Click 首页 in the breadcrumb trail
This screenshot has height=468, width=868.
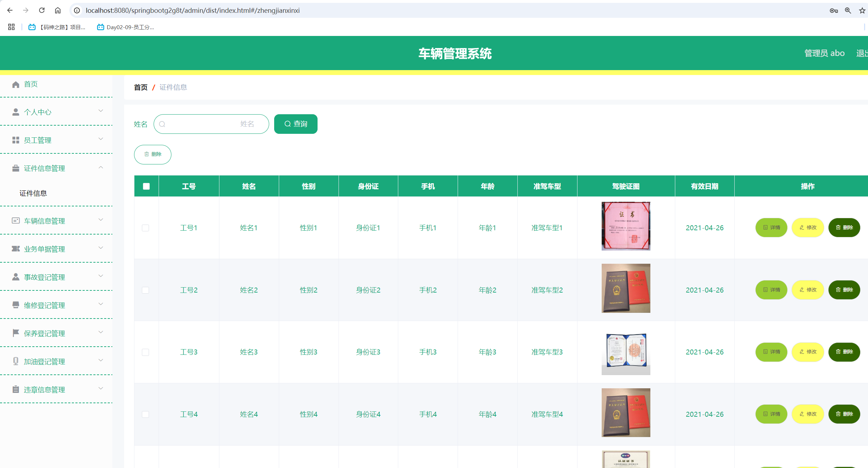[x=141, y=87]
